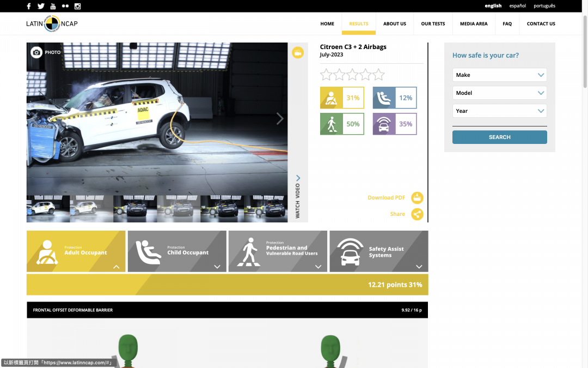The width and height of the screenshot is (588, 368).
Task: Switch language to português
Action: click(x=544, y=5)
